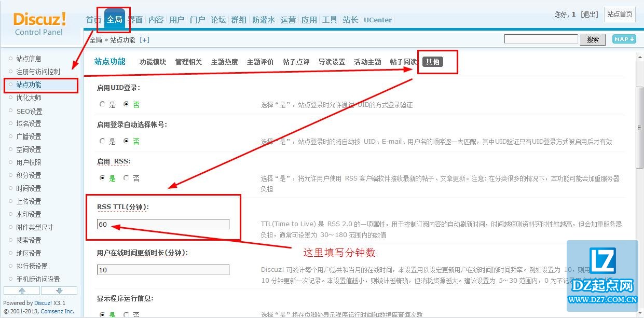The height and width of the screenshot is (318, 644).
Task: Open 注册与访问控制 in the sidebar
Action: coord(38,72)
